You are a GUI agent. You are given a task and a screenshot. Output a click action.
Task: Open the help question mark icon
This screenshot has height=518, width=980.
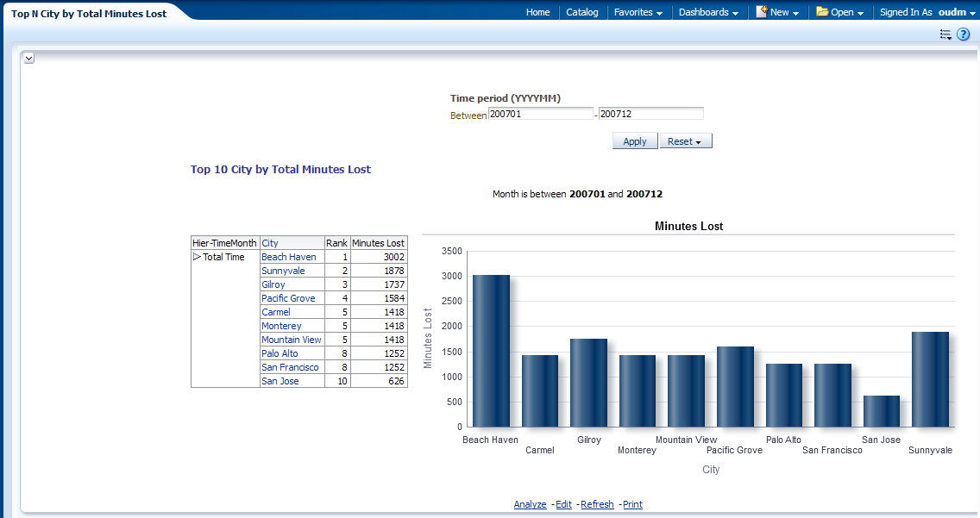click(x=963, y=34)
